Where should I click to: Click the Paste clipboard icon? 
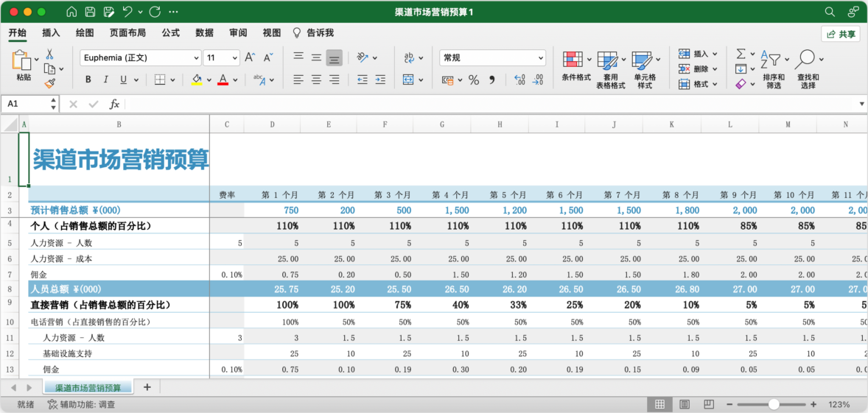point(21,60)
